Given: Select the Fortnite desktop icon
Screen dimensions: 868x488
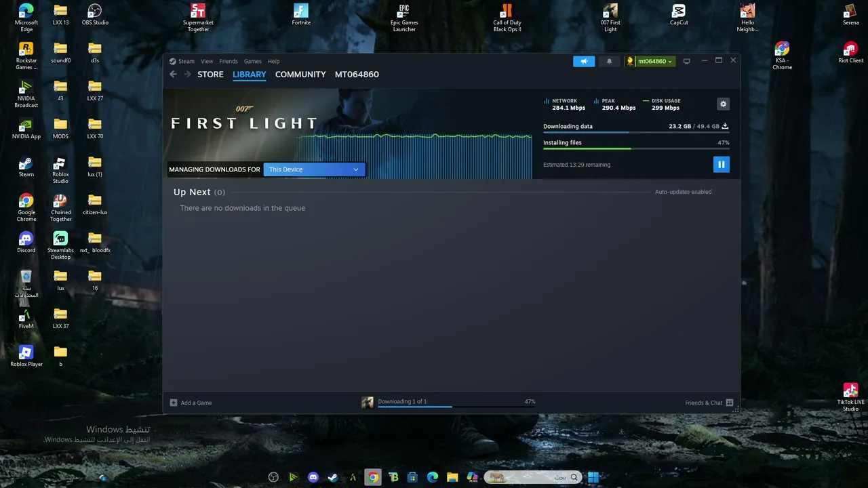Looking at the screenshot, I should pyautogui.click(x=301, y=14).
